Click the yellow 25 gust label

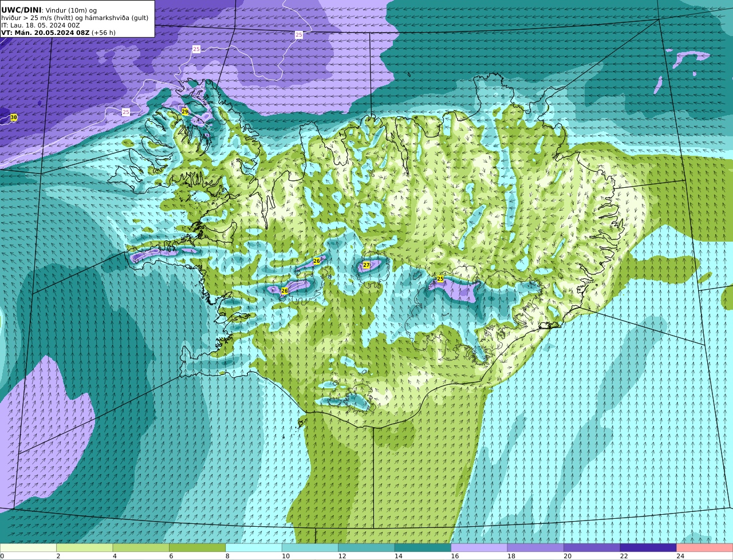440,279
